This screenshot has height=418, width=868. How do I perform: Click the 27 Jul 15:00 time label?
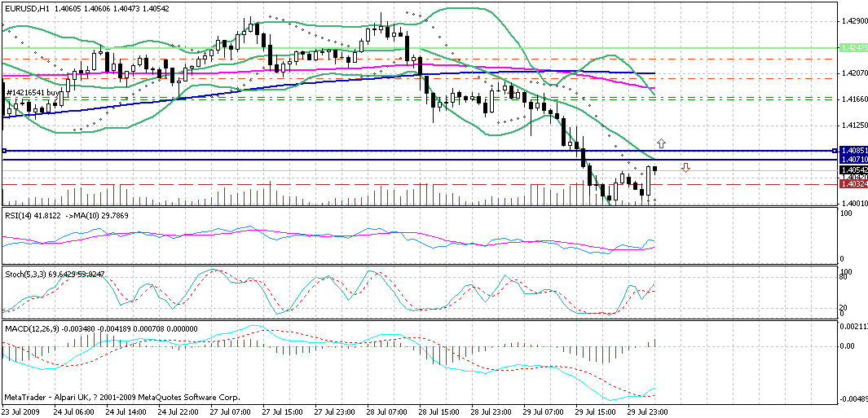284,412
